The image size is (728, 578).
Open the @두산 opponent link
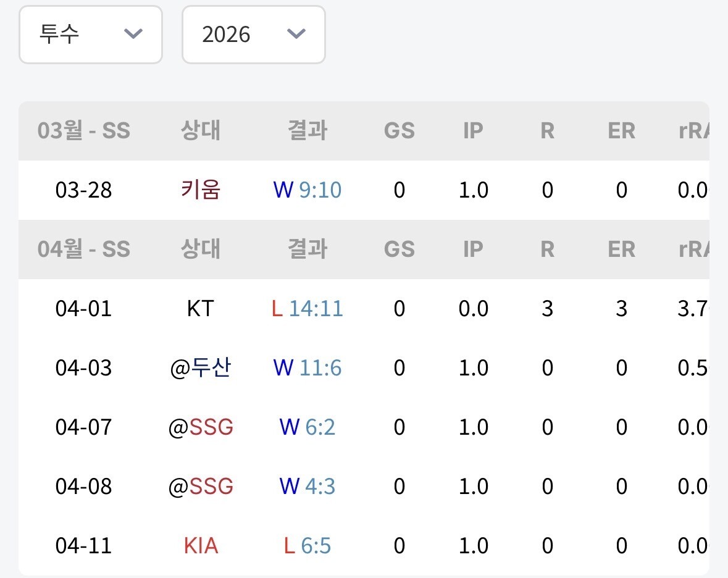pyautogui.click(x=201, y=368)
